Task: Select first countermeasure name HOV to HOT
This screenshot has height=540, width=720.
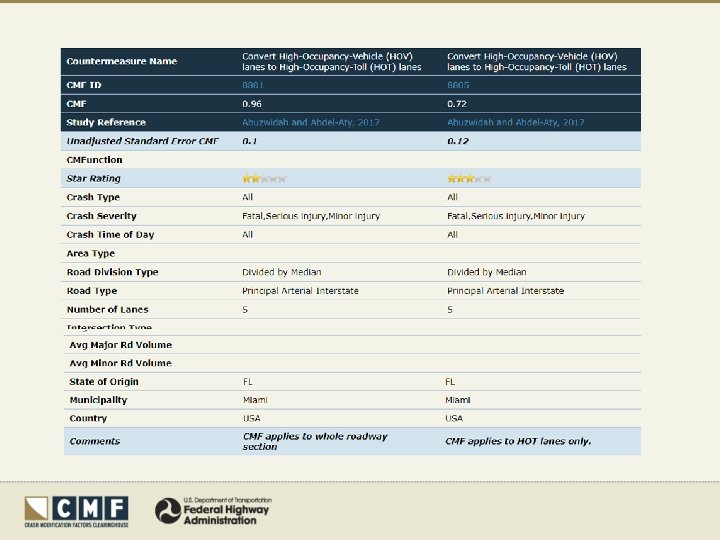Action: point(332,62)
